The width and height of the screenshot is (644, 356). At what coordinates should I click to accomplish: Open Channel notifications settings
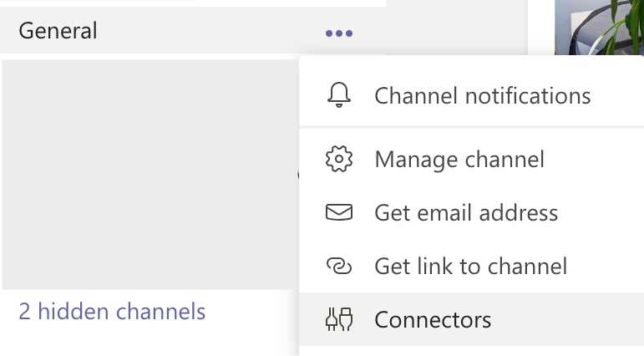click(471, 95)
